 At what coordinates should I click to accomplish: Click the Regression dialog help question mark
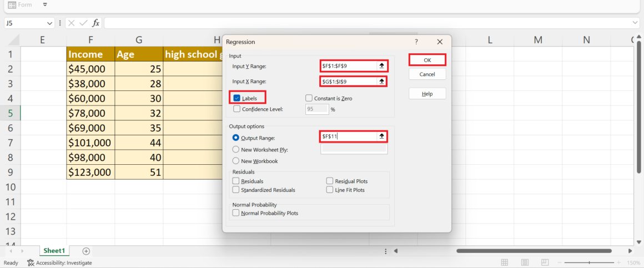point(416,42)
